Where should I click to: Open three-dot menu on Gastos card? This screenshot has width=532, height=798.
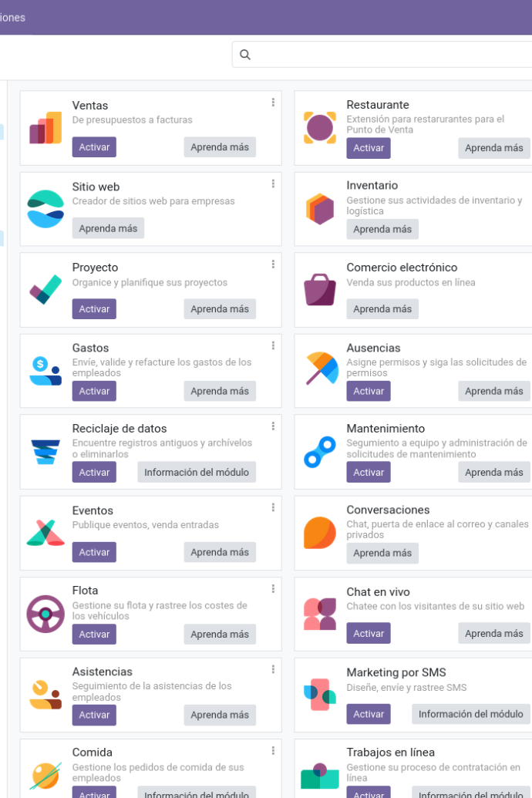click(x=274, y=345)
